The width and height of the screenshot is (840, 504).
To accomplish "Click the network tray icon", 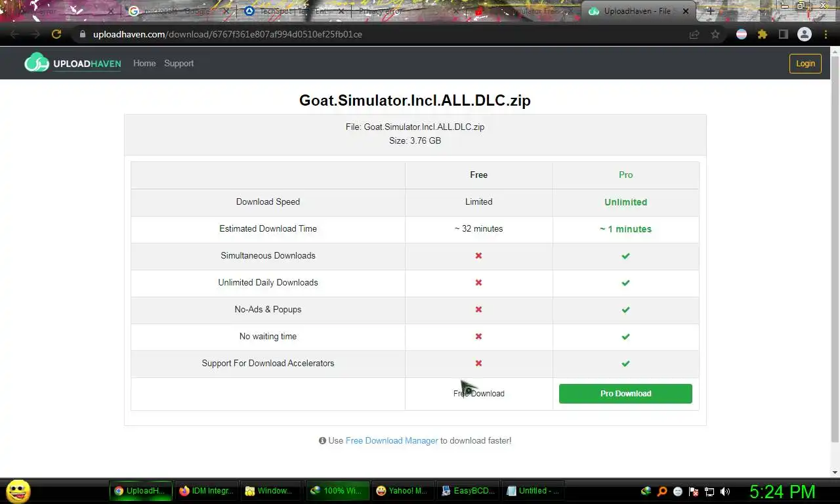I will click(x=709, y=491).
